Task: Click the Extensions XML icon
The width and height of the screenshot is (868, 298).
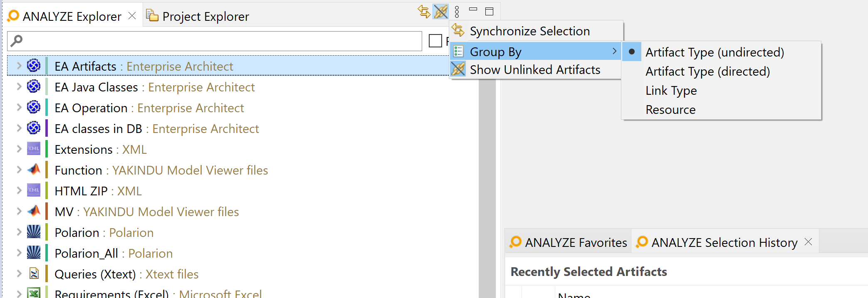Action: 34,148
